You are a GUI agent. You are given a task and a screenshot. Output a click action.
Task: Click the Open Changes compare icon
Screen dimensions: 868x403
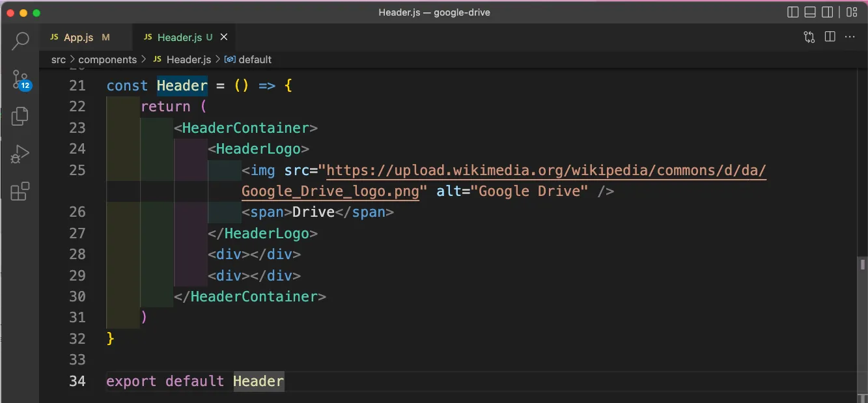(809, 37)
